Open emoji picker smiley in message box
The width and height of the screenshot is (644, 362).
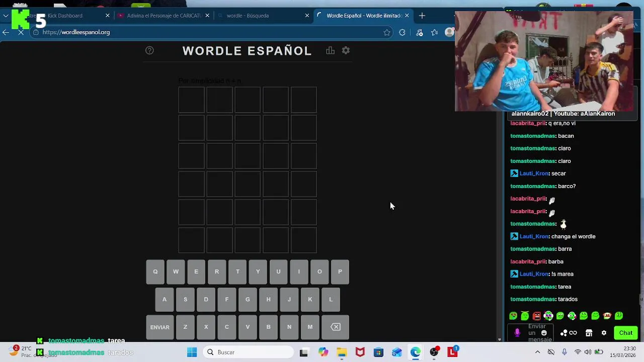pyautogui.click(x=544, y=333)
